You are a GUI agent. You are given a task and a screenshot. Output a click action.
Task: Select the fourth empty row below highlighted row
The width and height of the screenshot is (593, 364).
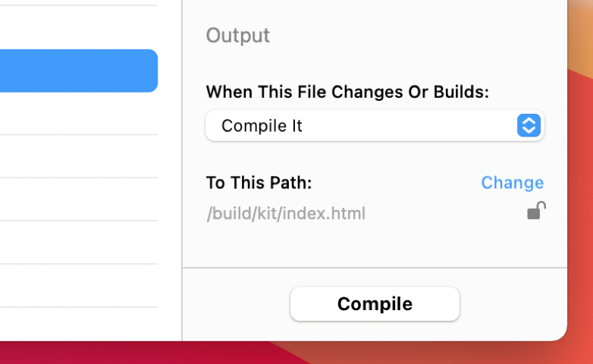(79, 242)
